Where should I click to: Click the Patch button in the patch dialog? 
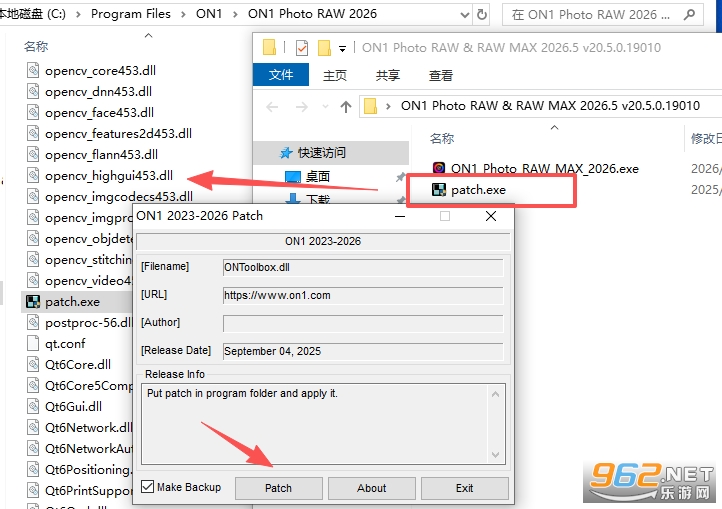pyautogui.click(x=278, y=488)
